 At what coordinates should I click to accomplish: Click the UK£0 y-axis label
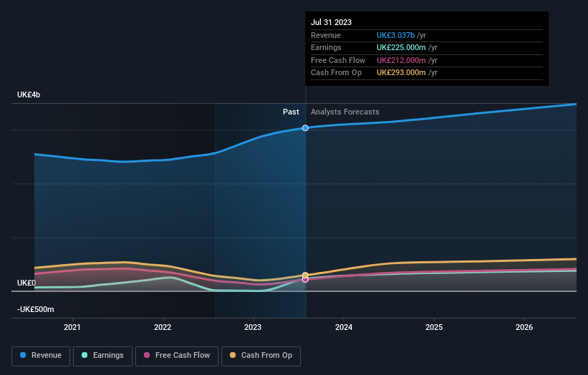tap(26, 283)
